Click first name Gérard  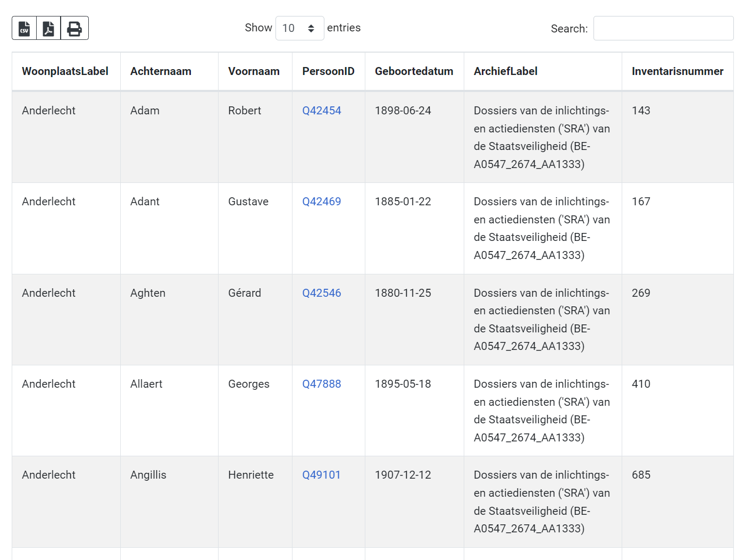point(245,293)
